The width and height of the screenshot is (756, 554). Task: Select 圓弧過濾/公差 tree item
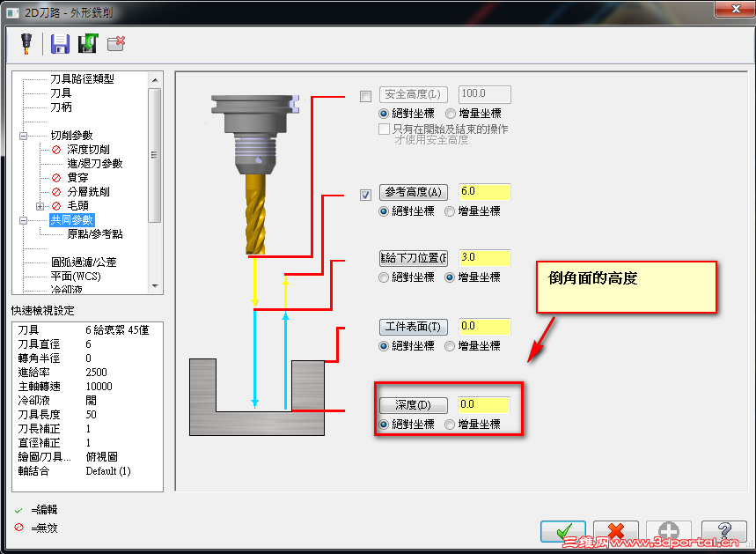click(x=84, y=262)
